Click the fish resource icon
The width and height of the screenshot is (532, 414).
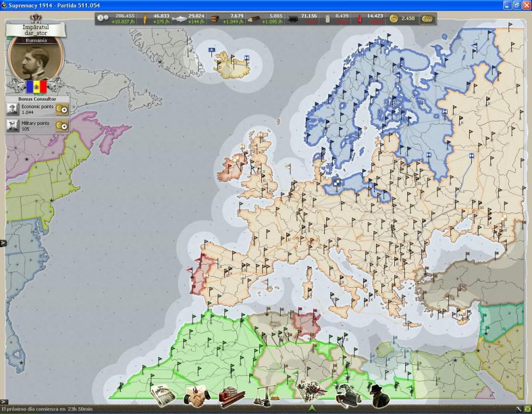pyautogui.click(x=179, y=19)
